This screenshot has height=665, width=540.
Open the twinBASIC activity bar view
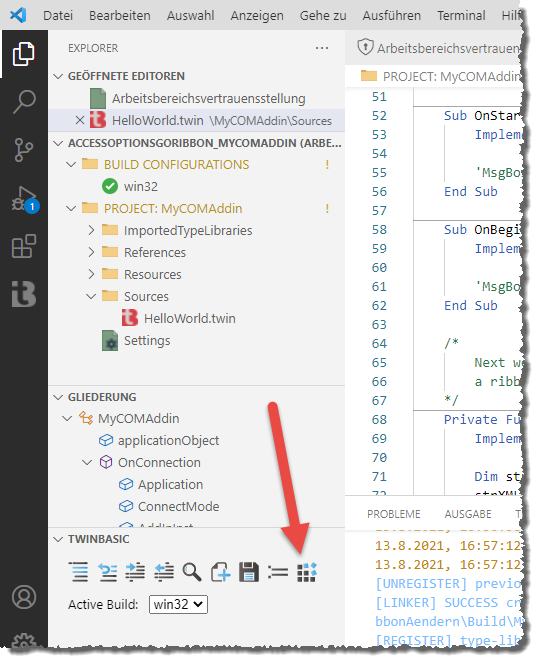tap(24, 293)
